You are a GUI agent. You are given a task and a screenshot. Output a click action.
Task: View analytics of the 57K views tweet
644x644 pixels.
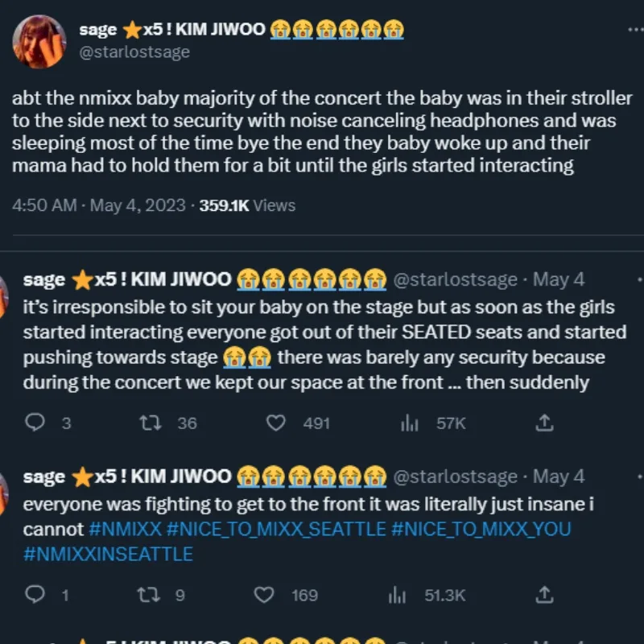[410, 423]
